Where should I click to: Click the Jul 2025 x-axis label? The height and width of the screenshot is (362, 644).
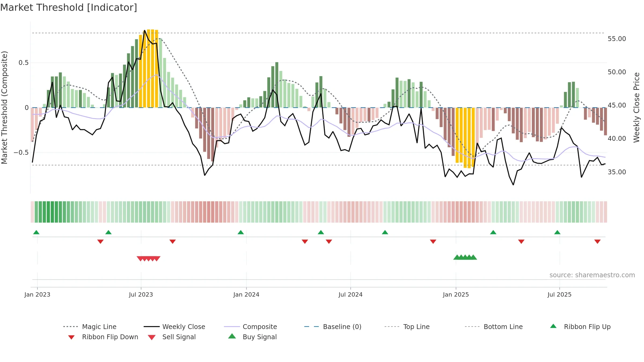click(x=559, y=295)
